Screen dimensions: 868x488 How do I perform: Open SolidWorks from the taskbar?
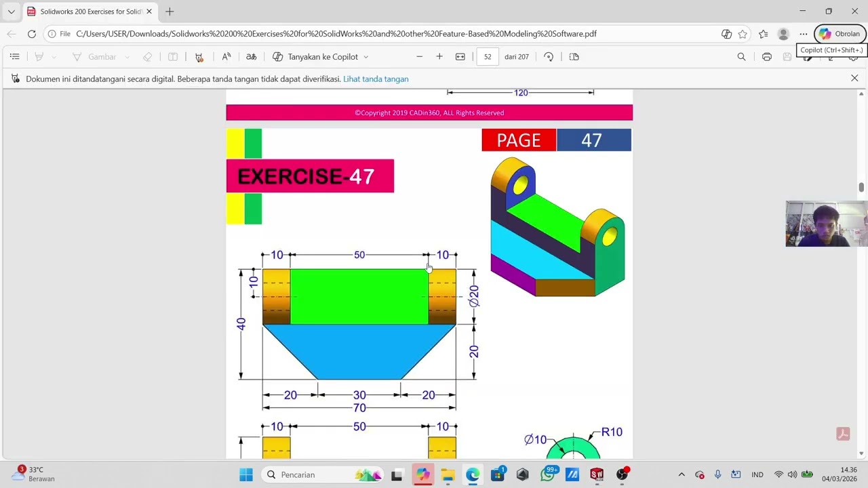click(597, 474)
